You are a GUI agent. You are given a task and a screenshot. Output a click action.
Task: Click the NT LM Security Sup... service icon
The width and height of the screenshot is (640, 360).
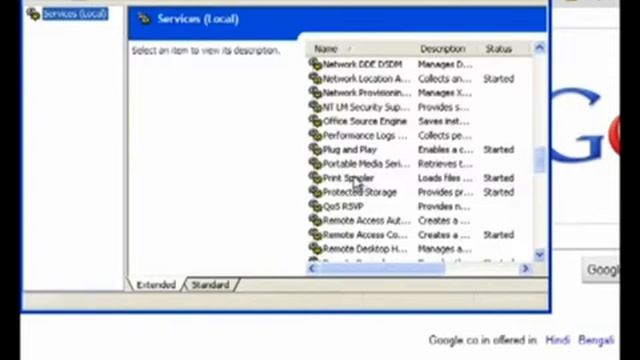315,107
